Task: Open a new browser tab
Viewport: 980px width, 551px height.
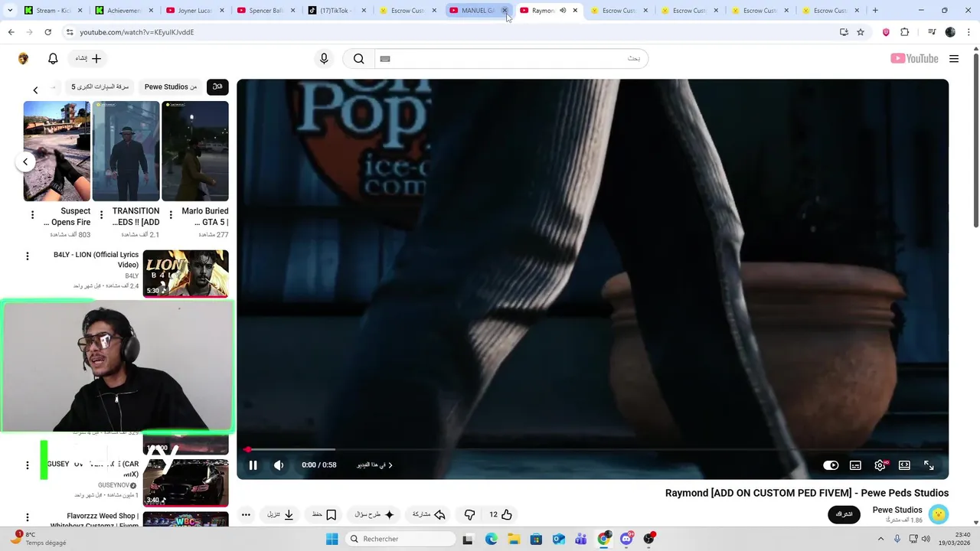Action: [x=875, y=11]
